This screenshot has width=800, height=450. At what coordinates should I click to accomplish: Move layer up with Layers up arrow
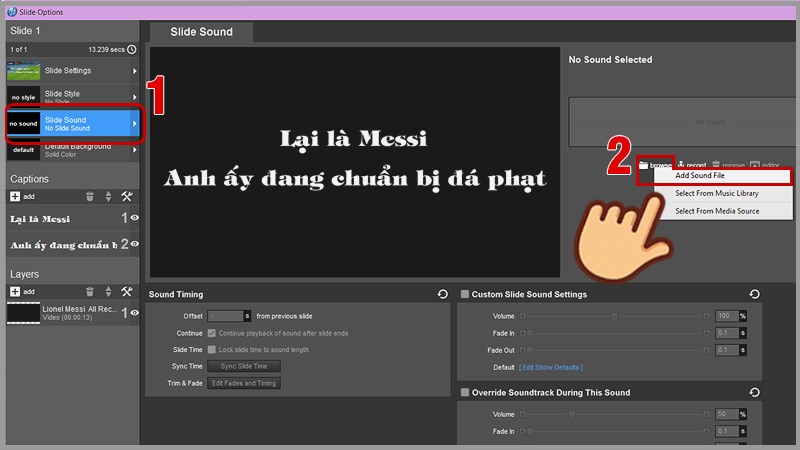point(108,288)
